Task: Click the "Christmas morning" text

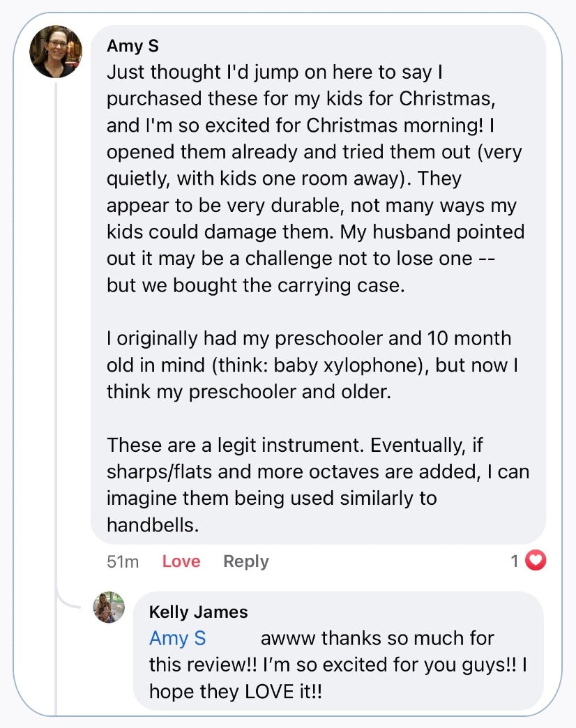Action: 384,126
